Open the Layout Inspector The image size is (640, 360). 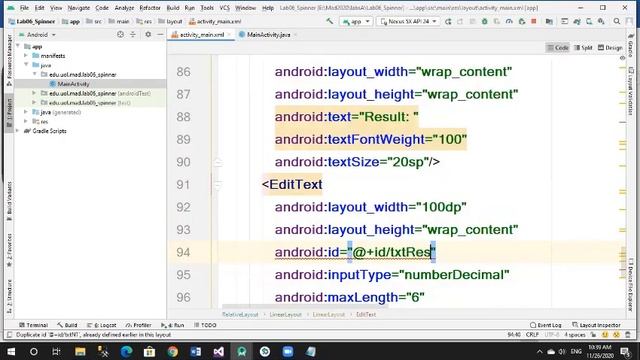click(x=596, y=325)
